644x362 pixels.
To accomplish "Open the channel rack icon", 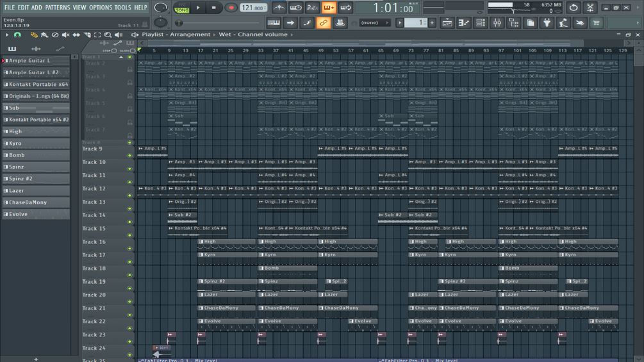I will click(480, 23).
